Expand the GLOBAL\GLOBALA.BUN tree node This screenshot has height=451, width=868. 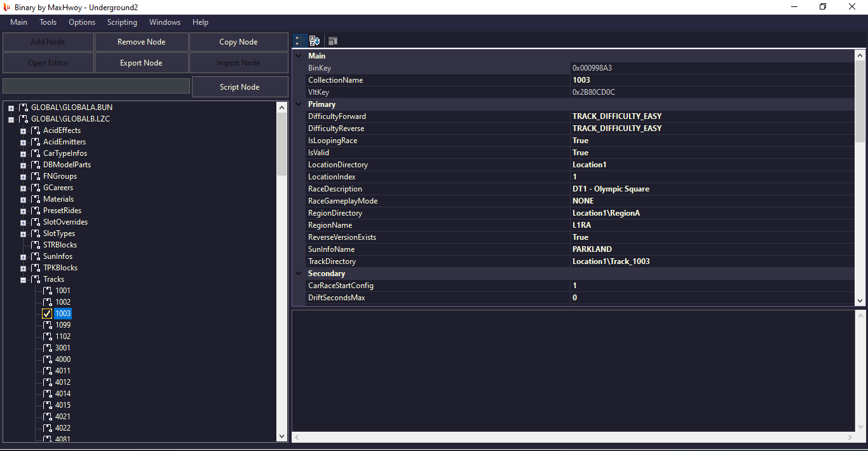(11, 108)
